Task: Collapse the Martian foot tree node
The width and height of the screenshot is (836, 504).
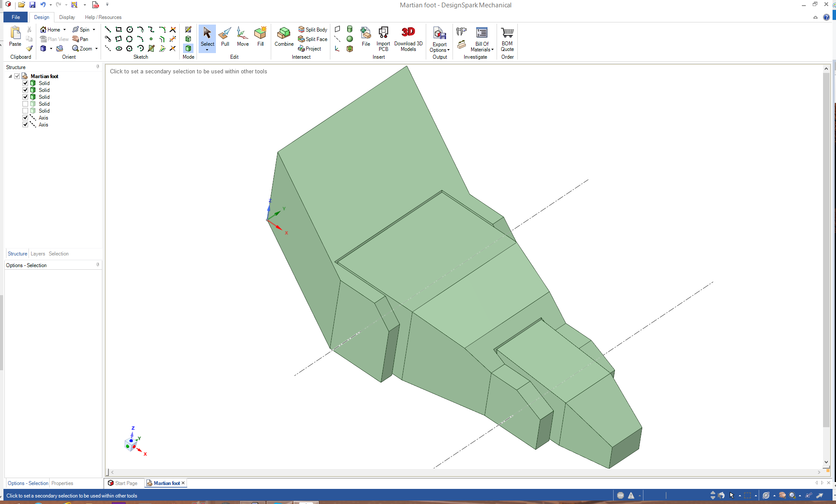Action: click(x=10, y=76)
